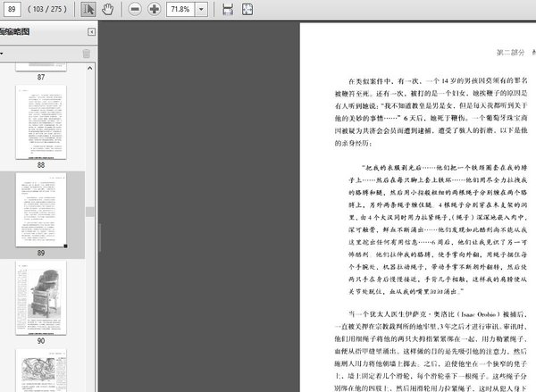Open the partially visible page 87 thumbnail

(41, 67)
